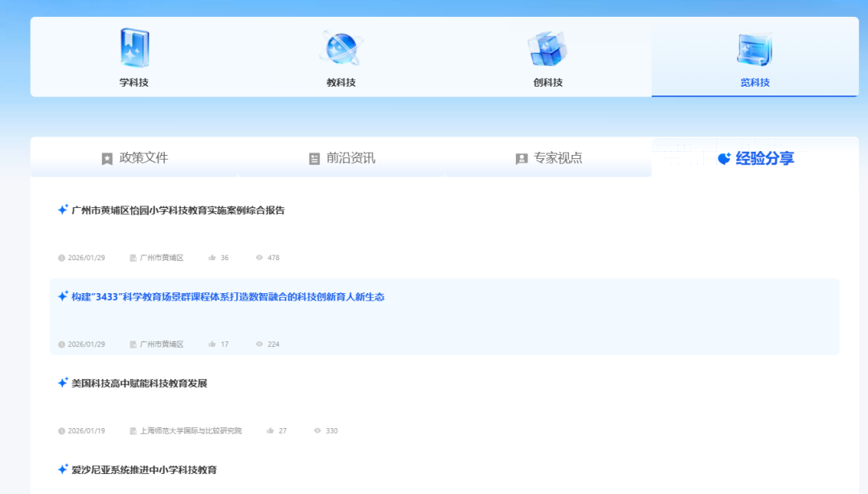Image resolution: width=868 pixels, height=494 pixels.
Task: Click the date 2026/01/19
Action: [86, 431]
